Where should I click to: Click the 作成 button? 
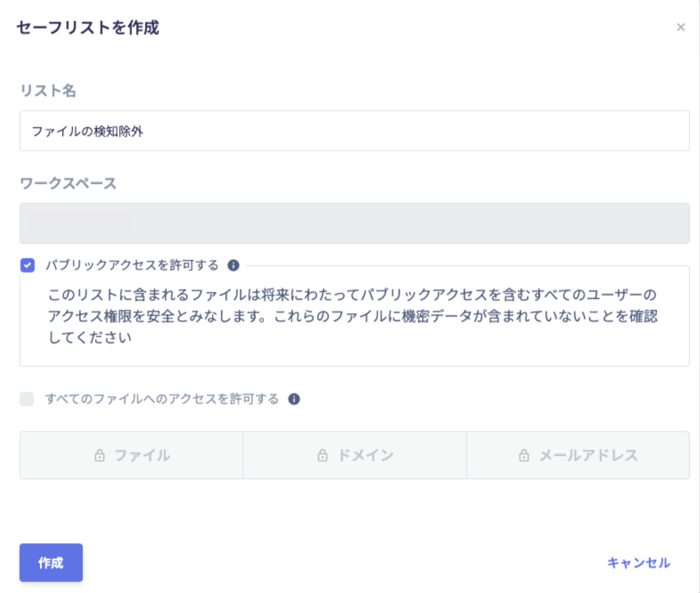51,562
